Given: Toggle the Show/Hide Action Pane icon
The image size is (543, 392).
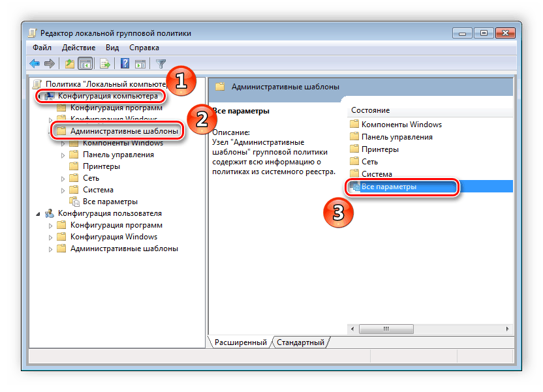Looking at the screenshot, I should (140, 63).
